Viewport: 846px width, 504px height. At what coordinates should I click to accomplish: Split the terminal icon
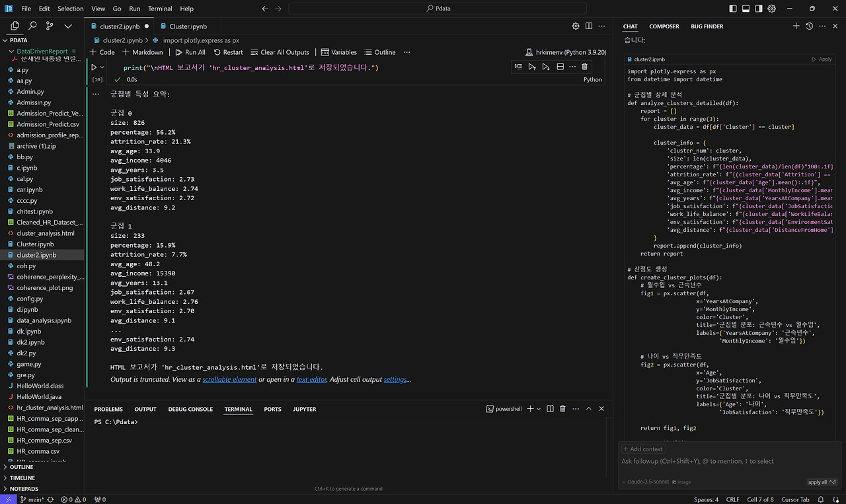click(x=550, y=409)
